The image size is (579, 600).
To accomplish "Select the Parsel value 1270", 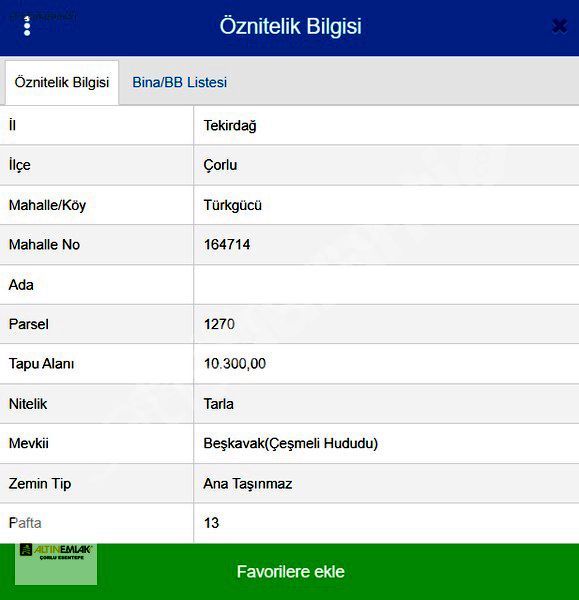I will [x=219, y=324].
